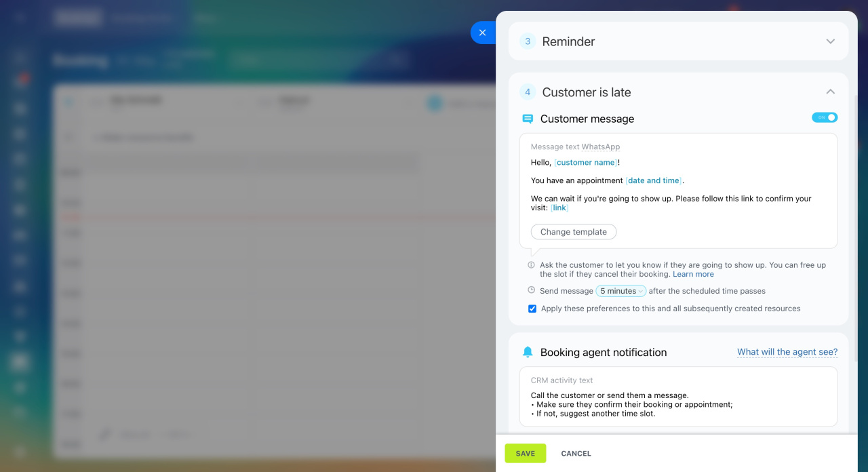Open the Learn more link
The image size is (868, 472).
coord(693,274)
